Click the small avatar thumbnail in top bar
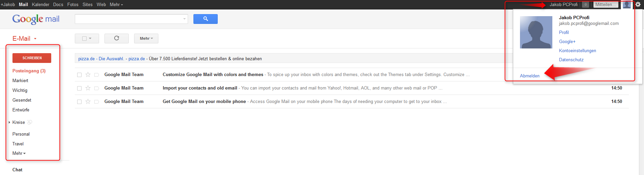Screen dimensions: 644x175 [627, 4]
